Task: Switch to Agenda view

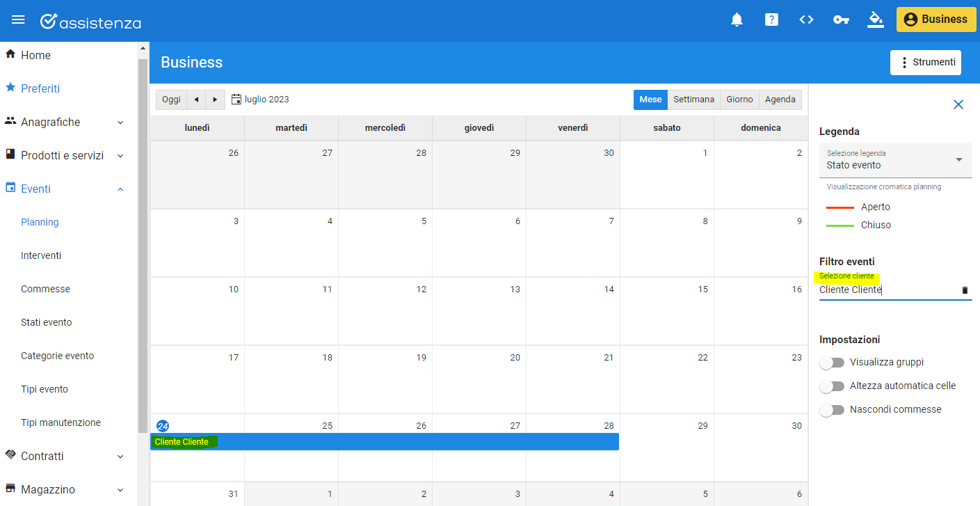Action: tap(780, 100)
